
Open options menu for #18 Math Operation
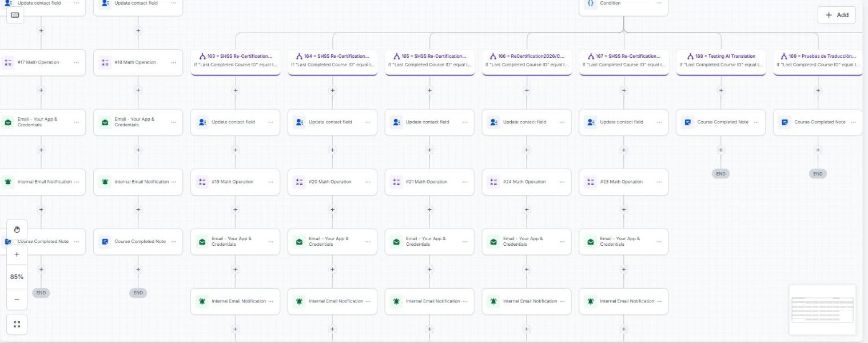[174, 62]
